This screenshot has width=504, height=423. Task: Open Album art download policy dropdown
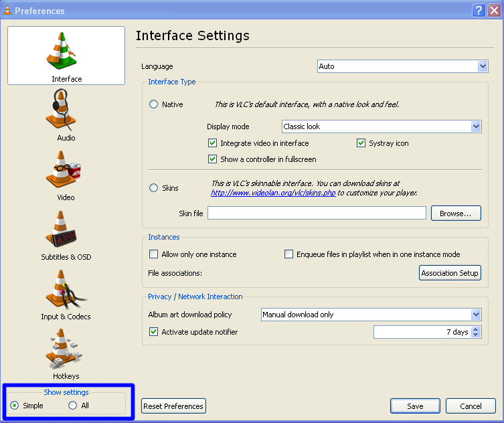[x=371, y=315]
